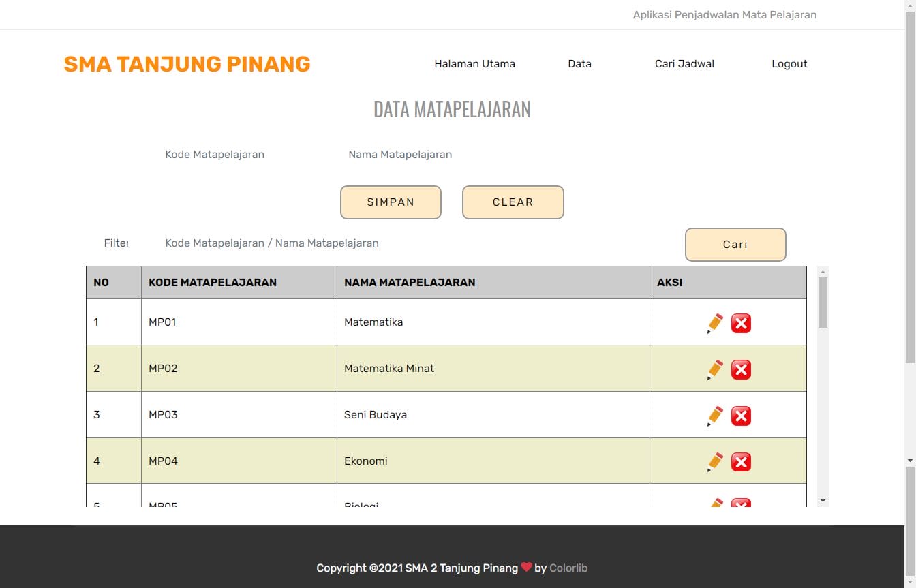Click the table's scroll down arrow
Image resolution: width=916 pixels, height=588 pixels.
click(x=823, y=501)
